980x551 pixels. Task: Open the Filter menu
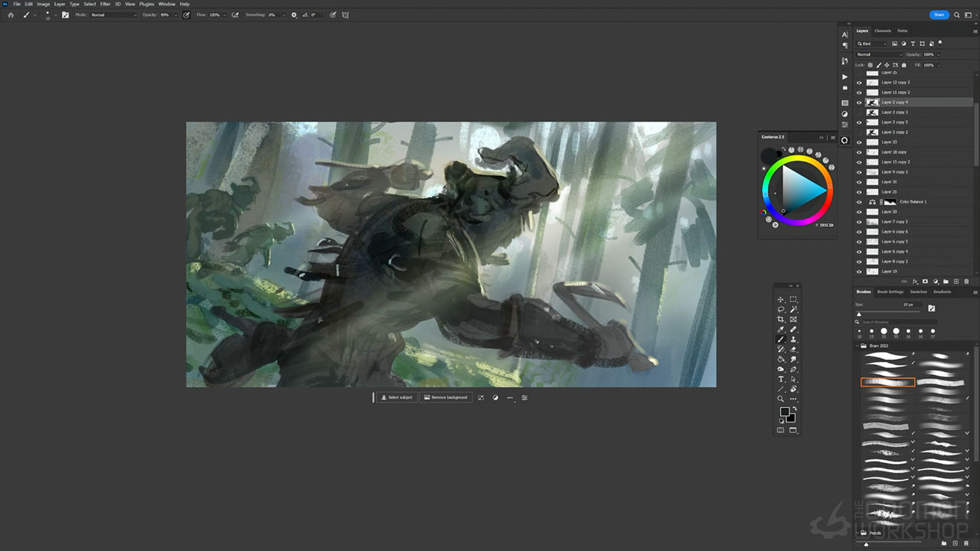coord(105,4)
